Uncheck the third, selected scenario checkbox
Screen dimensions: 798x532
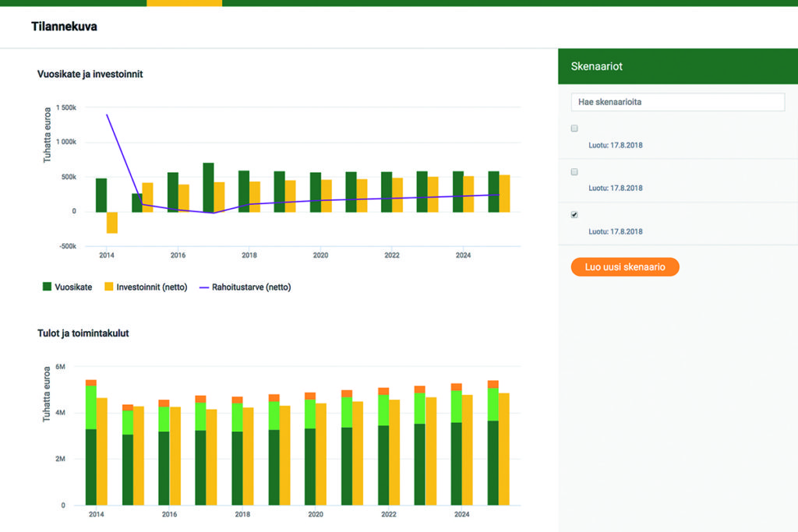click(x=574, y=215)
